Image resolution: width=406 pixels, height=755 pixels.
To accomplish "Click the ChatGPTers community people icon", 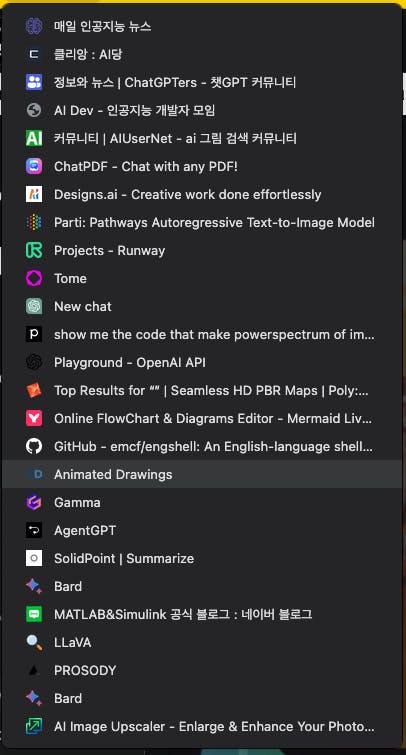I will 34,82.
